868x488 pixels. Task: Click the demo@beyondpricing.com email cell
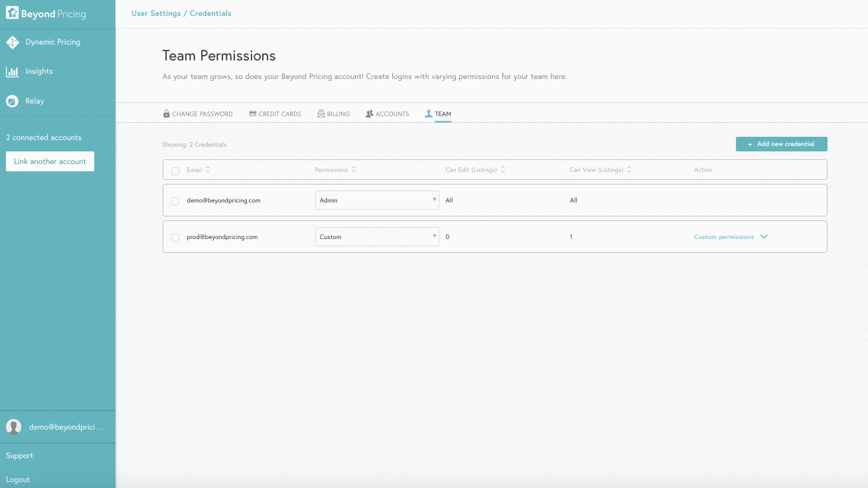pyautogui.click(x=224, y=201)
